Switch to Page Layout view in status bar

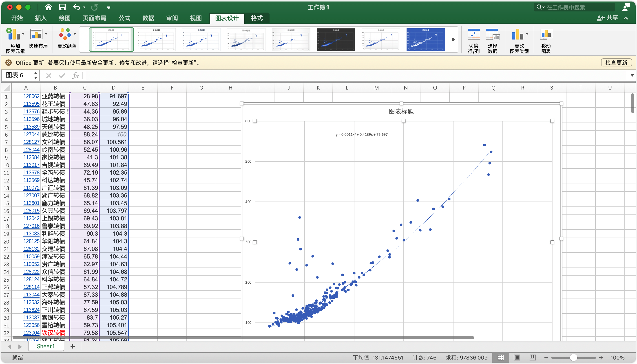516,357
